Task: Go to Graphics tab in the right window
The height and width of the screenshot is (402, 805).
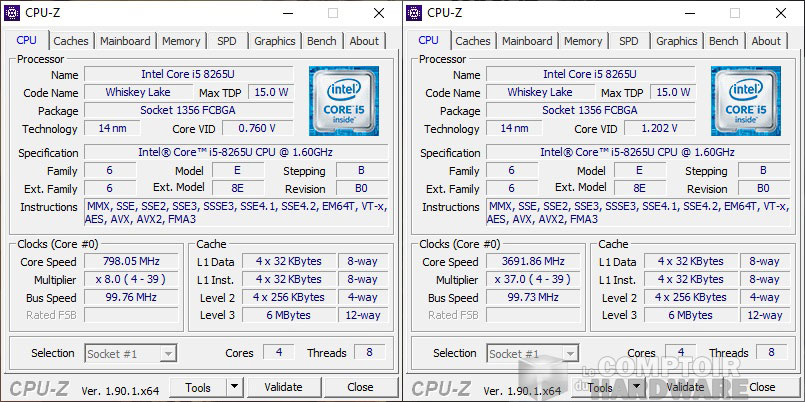Action: [x=677, y=41]
